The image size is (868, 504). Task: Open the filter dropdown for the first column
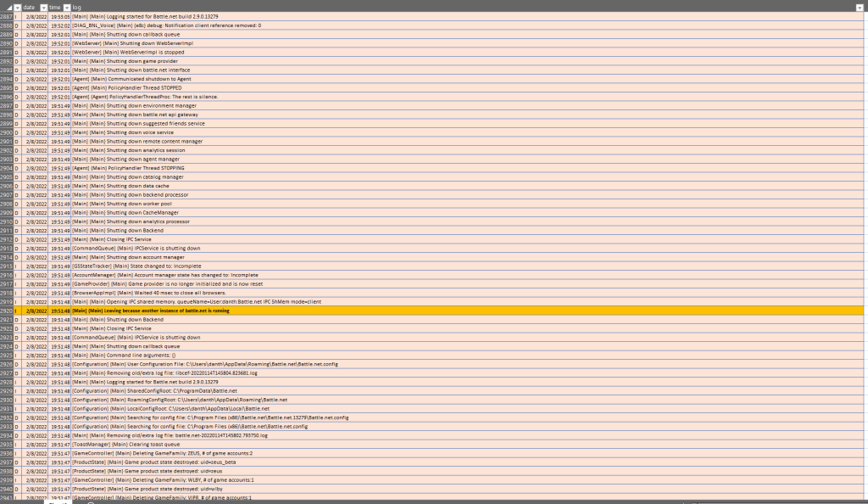click(x=18, y=7)
